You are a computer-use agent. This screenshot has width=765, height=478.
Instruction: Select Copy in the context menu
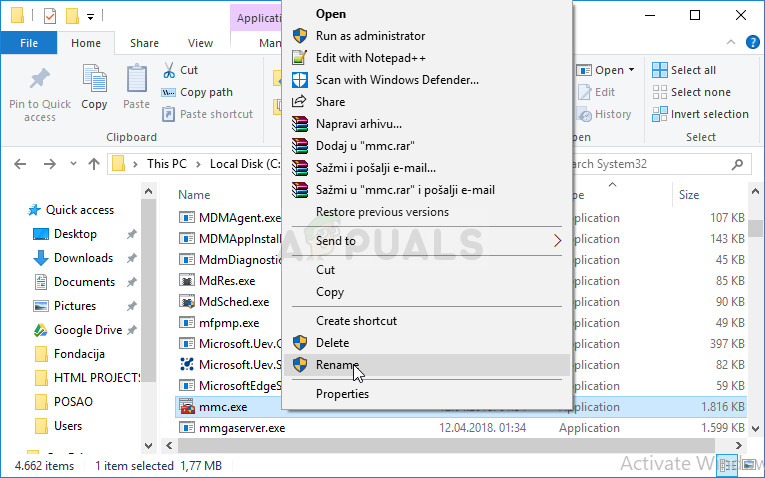pyautogui.click(x=427, y=292)
